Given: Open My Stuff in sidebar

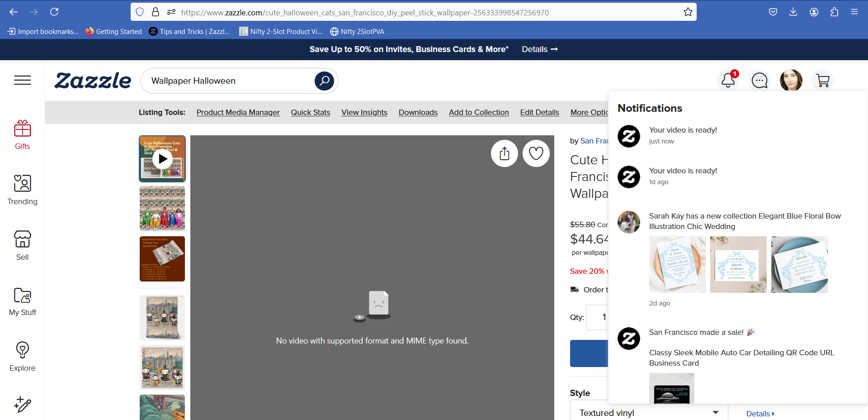Looking at the screenshot, I should 23,301.
